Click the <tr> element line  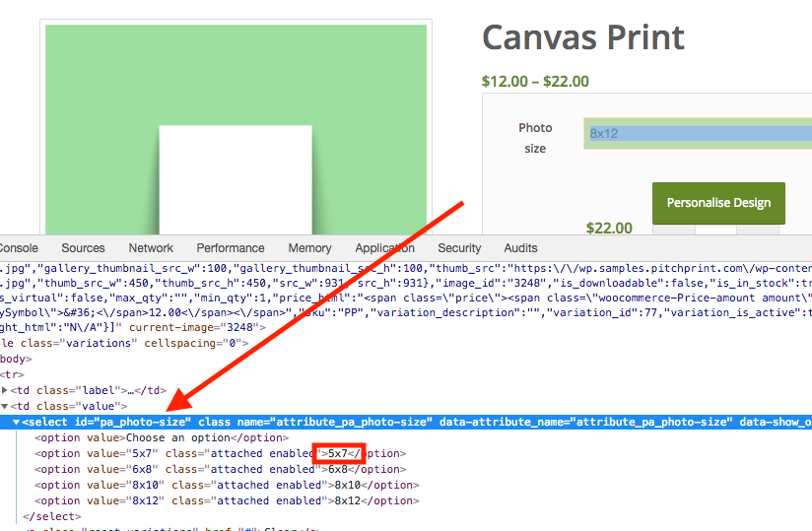pyautogui.click(x=12, y=374)
